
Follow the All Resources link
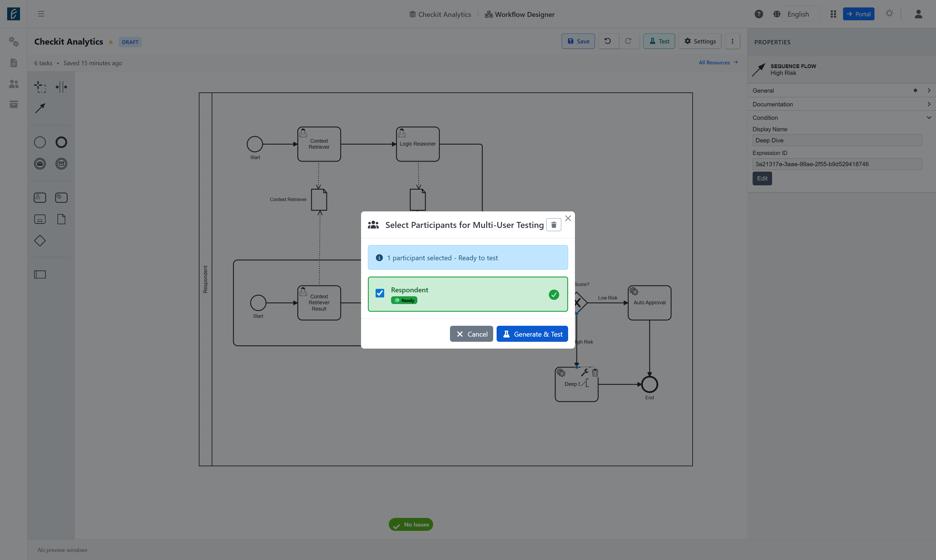point(718,63)
